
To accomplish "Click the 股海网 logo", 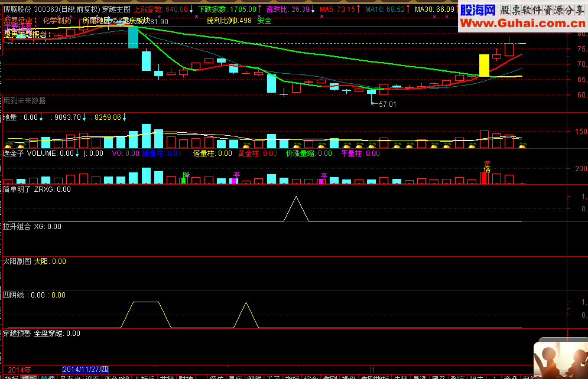I will (477, 10).
